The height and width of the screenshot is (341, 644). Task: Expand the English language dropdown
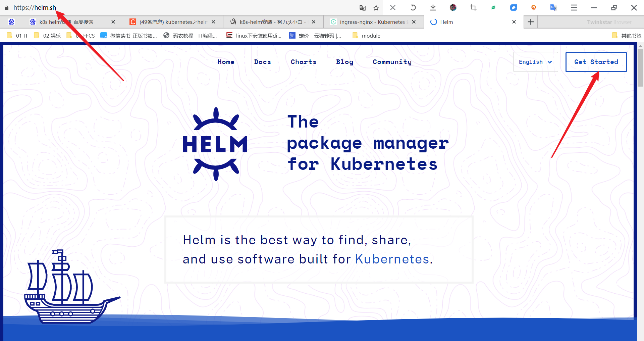tap(535, 62)
